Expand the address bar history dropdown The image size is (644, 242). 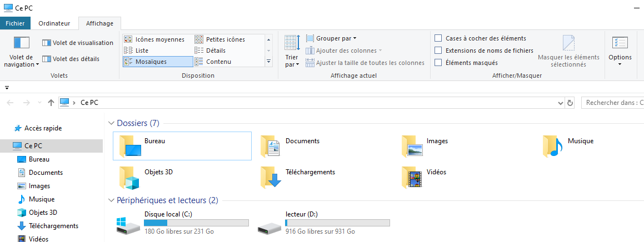click(x=561, y=103)
